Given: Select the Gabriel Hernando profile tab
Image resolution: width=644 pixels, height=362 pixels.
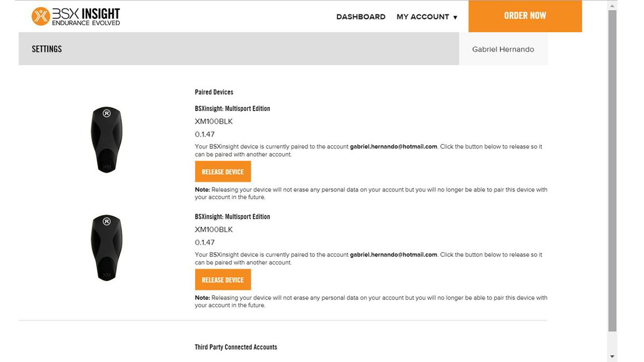Looking at the screenshot, I should [x=503, y=49].
